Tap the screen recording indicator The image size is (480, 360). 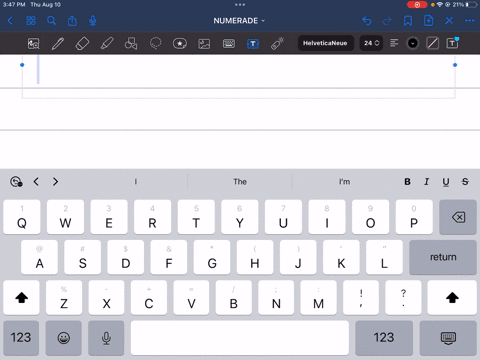(x=417, y=5)
